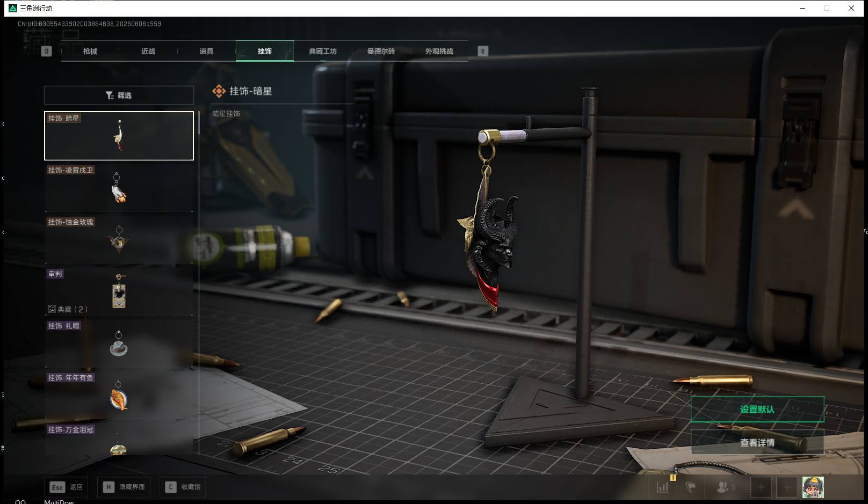
Task: Click the orange diamond icon beside 挂饰-暗星 title
Action: click(x=219, y=91)
